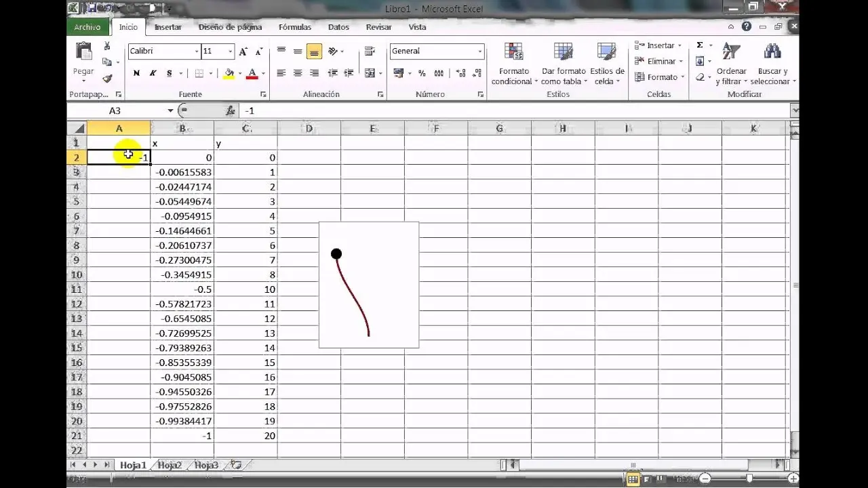This screenshot has height=488, width=868.
Task: Open the font size dropdown
Action: pos(231,51)
